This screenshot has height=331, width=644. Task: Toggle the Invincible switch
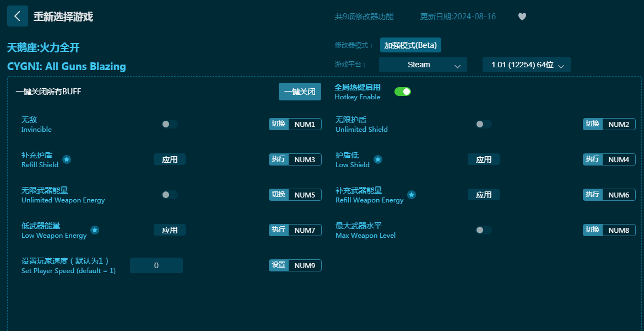(x=169, y=124)
